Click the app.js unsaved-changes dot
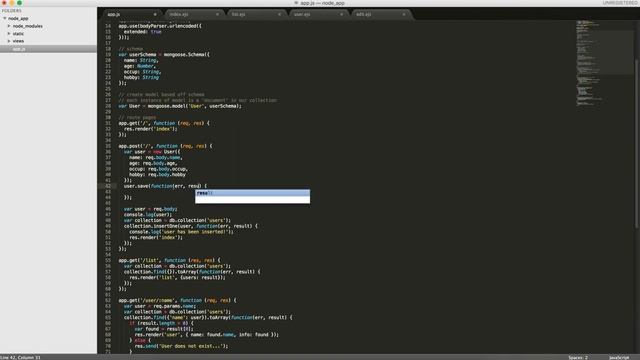 point(155,14)
